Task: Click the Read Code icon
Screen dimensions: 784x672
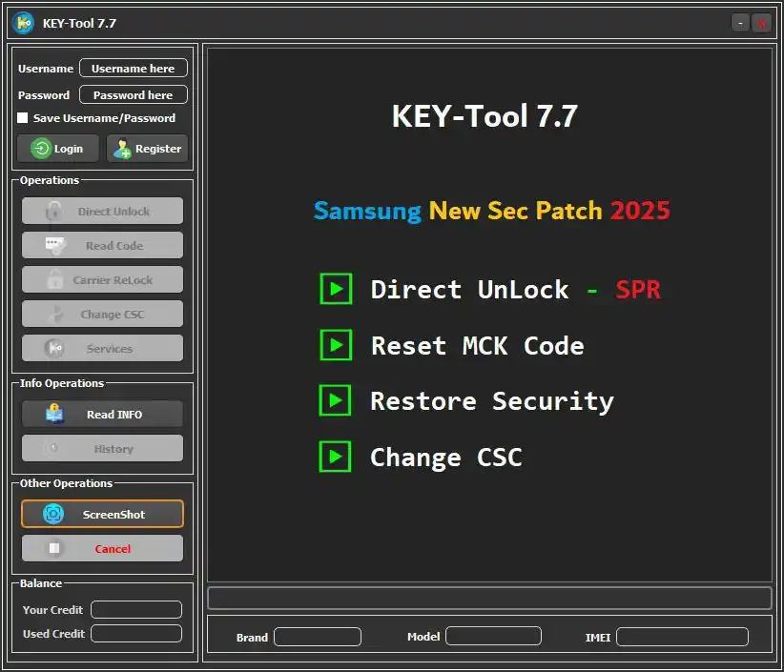Action: point(55,246)
